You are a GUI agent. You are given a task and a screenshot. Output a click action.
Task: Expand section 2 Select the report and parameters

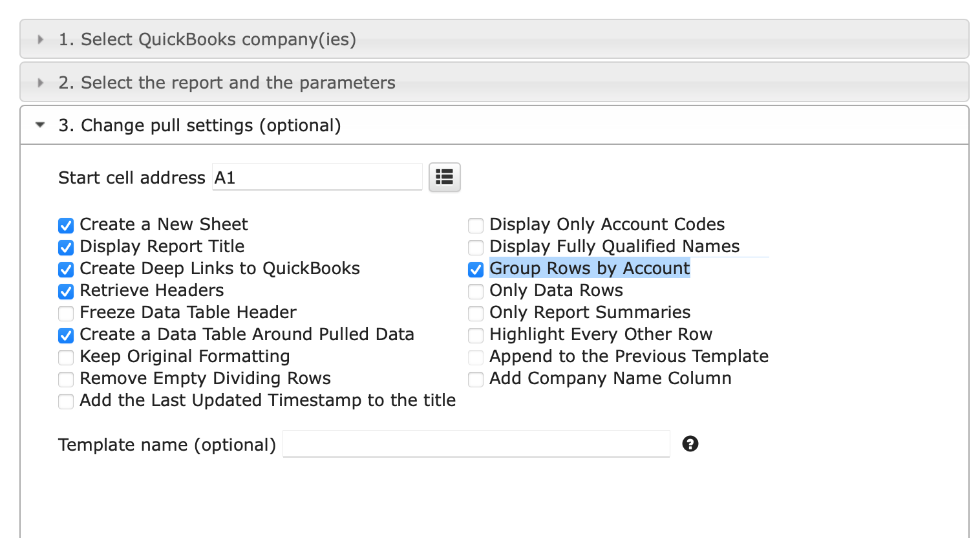(495, 82)
